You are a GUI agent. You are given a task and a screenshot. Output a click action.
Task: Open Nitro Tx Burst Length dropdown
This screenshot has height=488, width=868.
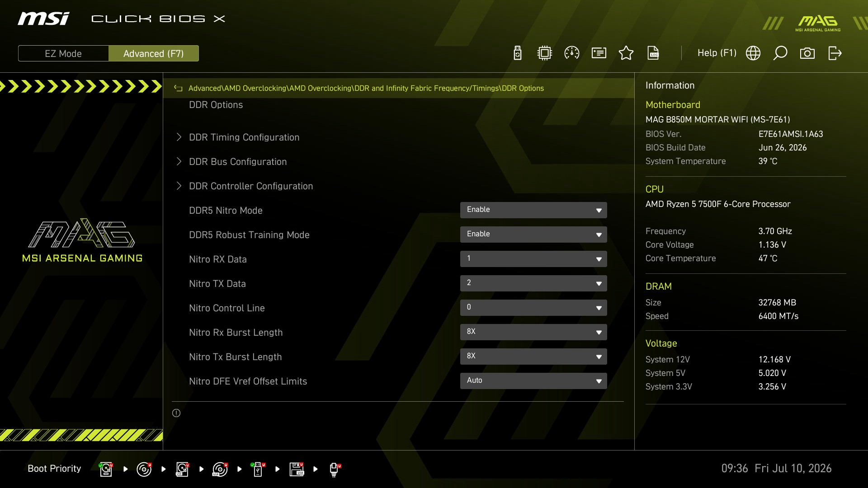click(533, 357)
